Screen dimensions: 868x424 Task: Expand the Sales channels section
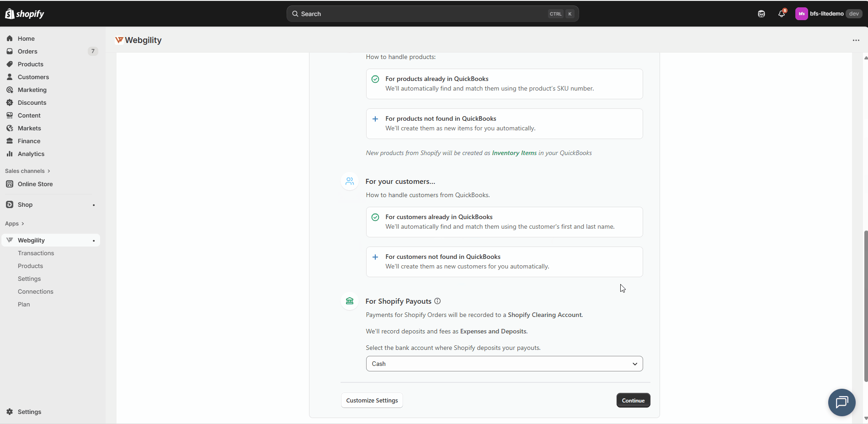(x=27, y=171)
